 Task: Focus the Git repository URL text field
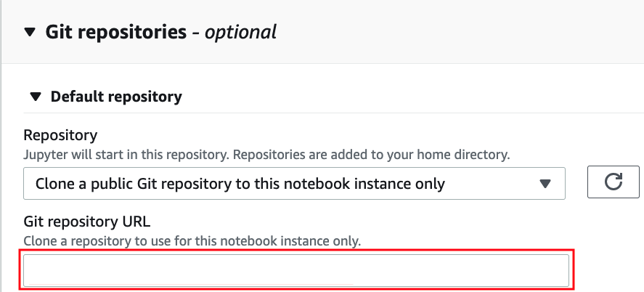[296, 270]
